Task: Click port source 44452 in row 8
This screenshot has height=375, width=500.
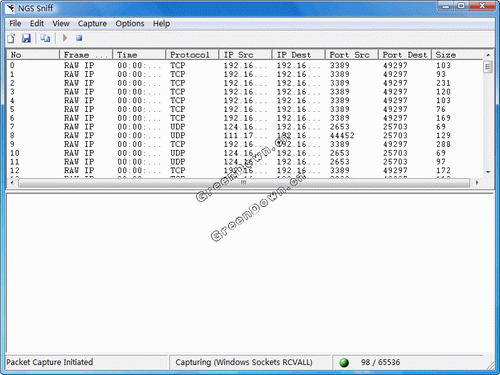Action: tap(342, 135)
